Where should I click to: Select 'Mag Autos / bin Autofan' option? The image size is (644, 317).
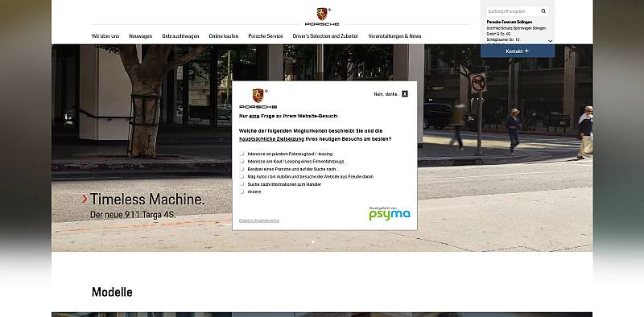242,176
